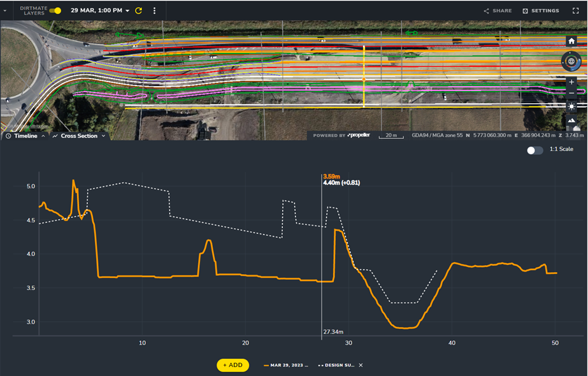The image size is (588, 376).
Task: Switch to the Cross Section tab
Action: click(x=79, y=136)
